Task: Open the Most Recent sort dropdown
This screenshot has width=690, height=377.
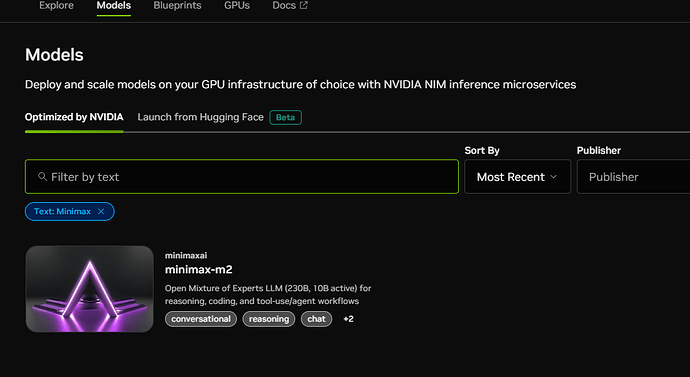Action: [518, 177]
